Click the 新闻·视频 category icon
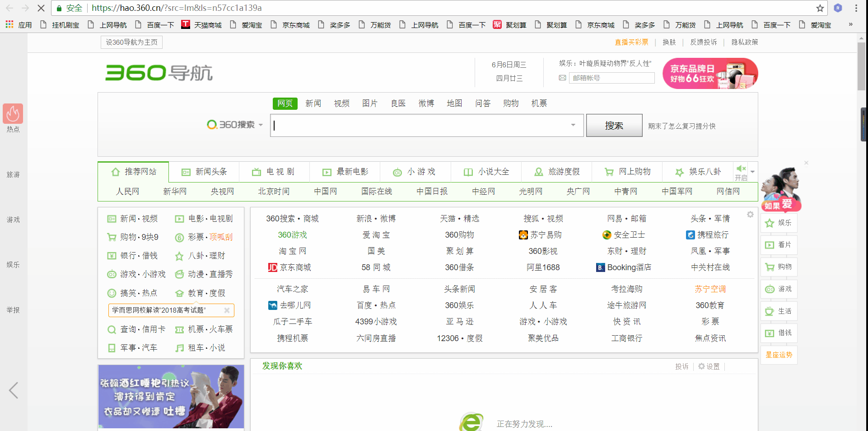Image resolution: width=868 pixels, height=431 pixels. click(112, 219)
